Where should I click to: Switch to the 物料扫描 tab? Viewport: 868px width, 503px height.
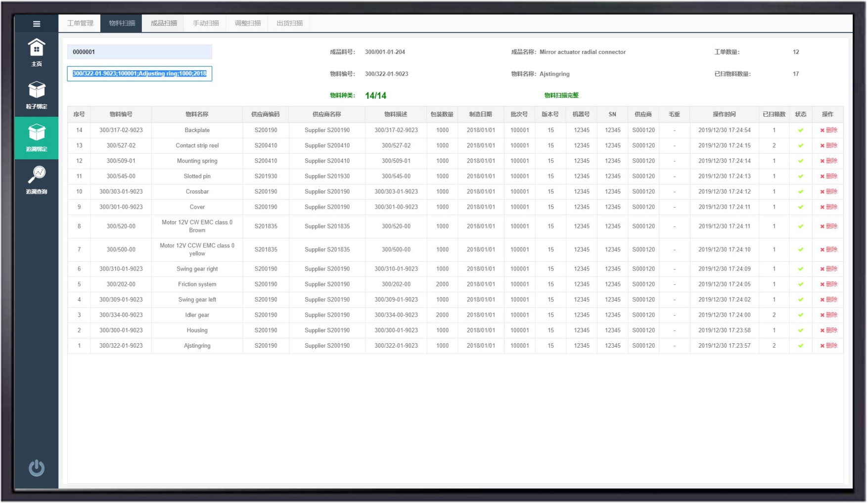(x=122, y=23)
